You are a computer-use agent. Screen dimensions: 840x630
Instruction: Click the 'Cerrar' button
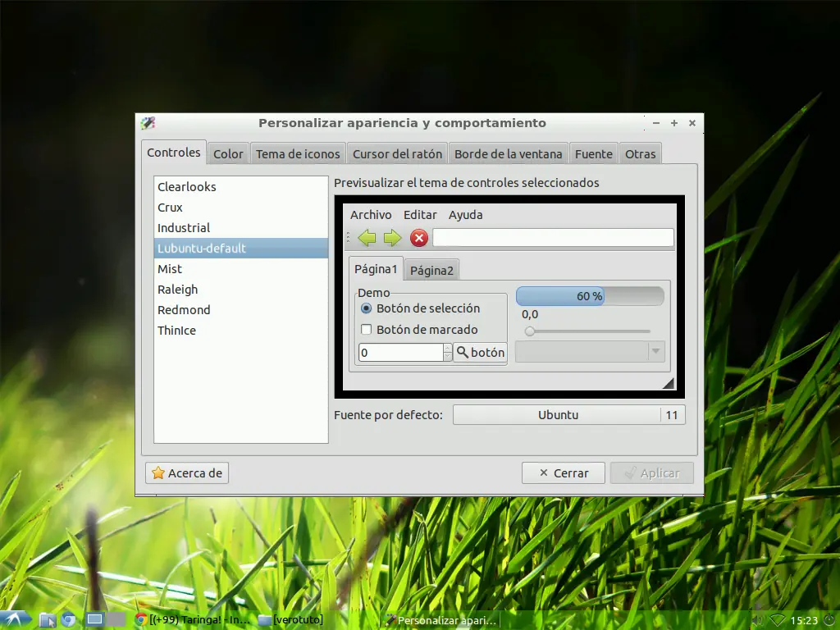[x=564, y=473]
